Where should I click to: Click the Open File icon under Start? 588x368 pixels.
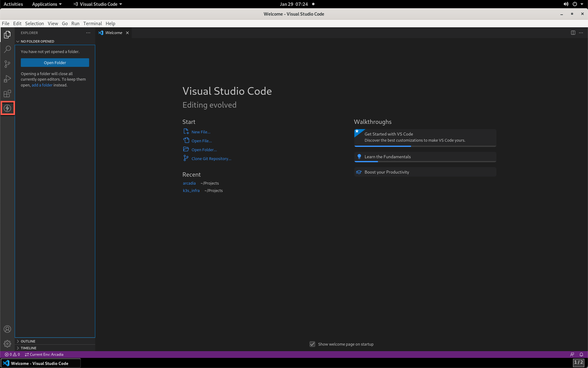(x=186, y=140)
